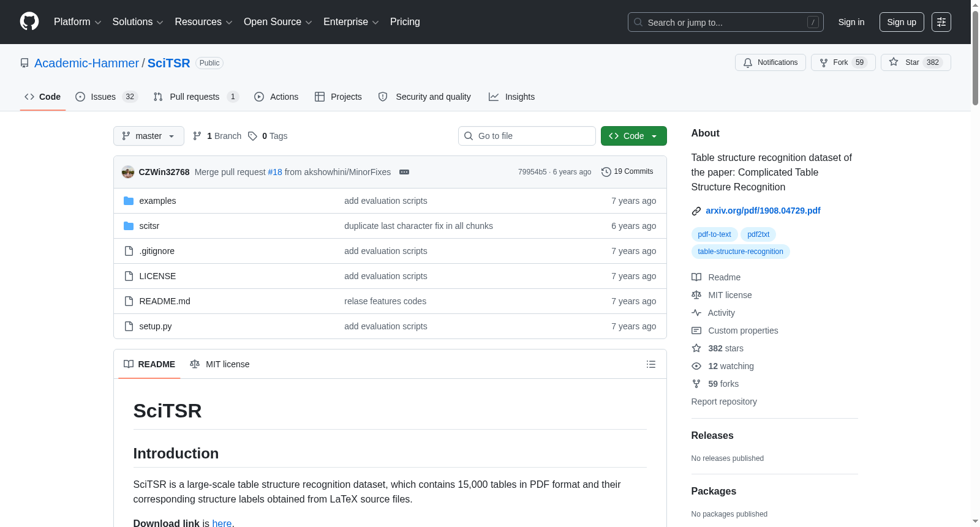Click the eye icon beside 12 watching

(696, 366)
